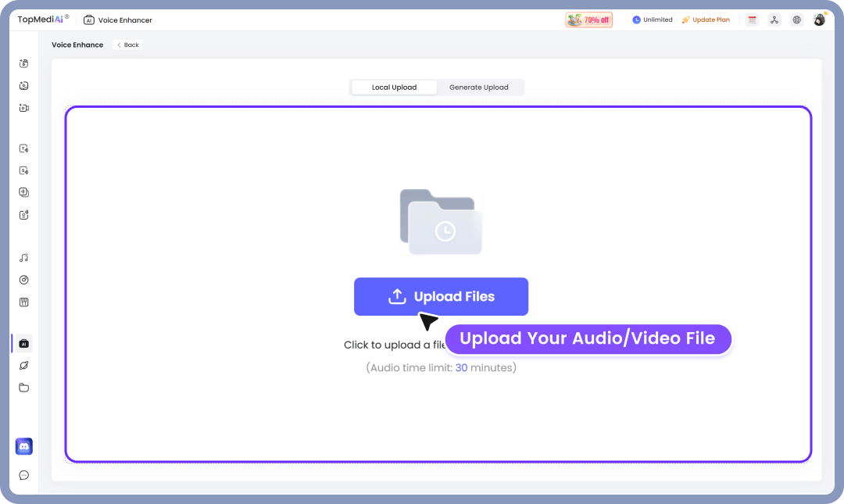This screenshot has height=504, width=844.
Task: Open the globe language selector icon
Action: tap(796, 19)
